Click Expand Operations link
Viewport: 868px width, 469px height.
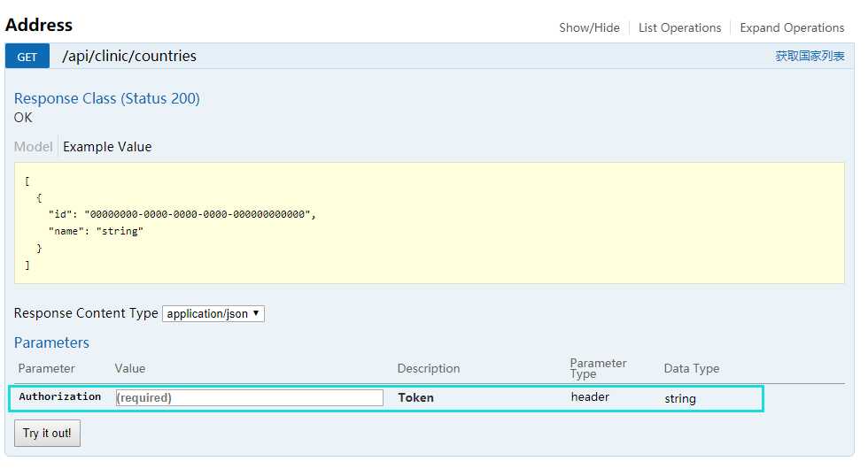tap(792, 27)
